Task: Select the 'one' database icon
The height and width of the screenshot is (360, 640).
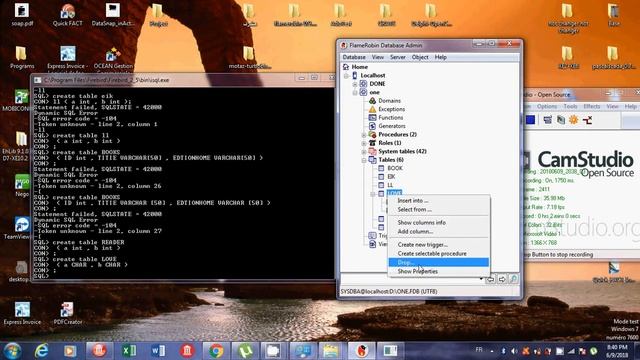Action: coord(363,92)
